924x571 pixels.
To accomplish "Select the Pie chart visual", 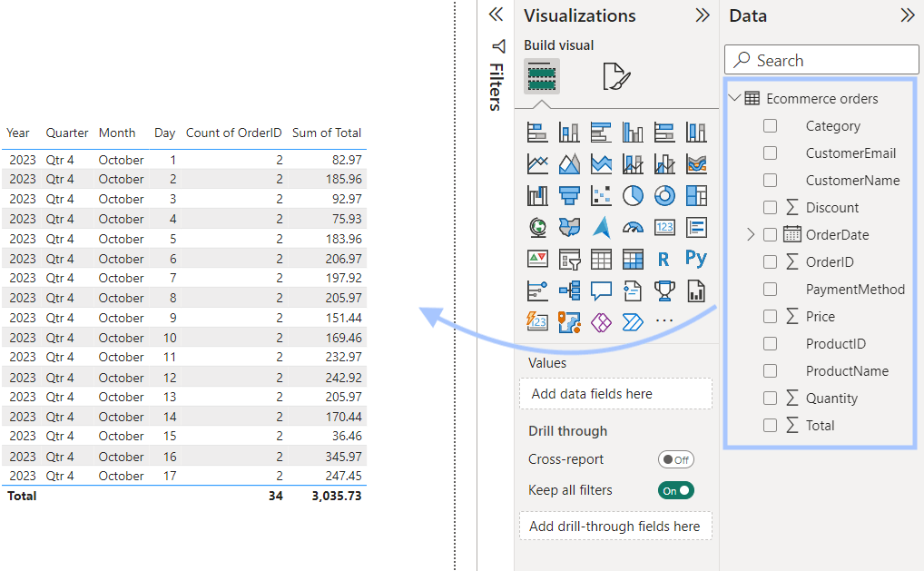I will point(633,196).
